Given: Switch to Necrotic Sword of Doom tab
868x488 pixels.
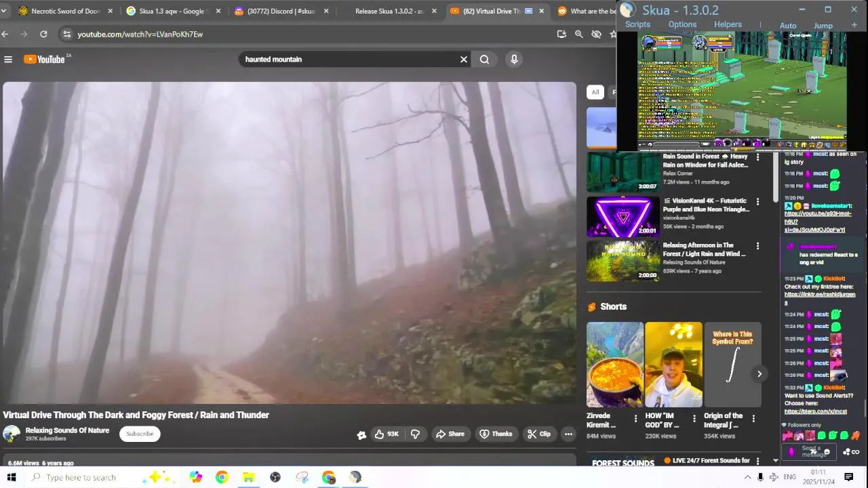Looking at the screenshot, I should point(66,11).
